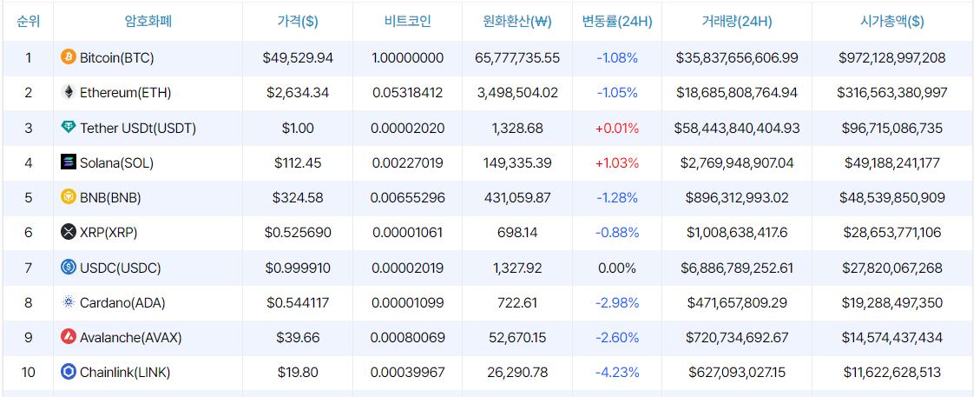This screenshot has width=980, height=397.
Task: Click the Avalanche red logo icon
Action: point(68,337)
